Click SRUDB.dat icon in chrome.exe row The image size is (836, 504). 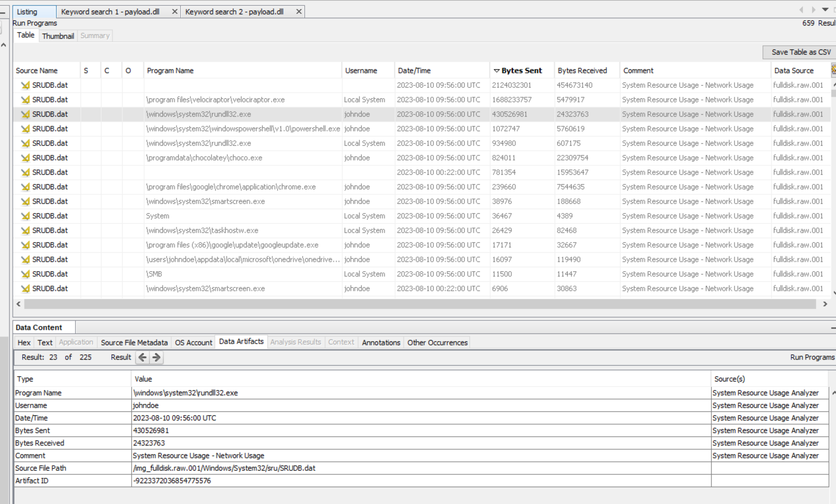point(25,187)
